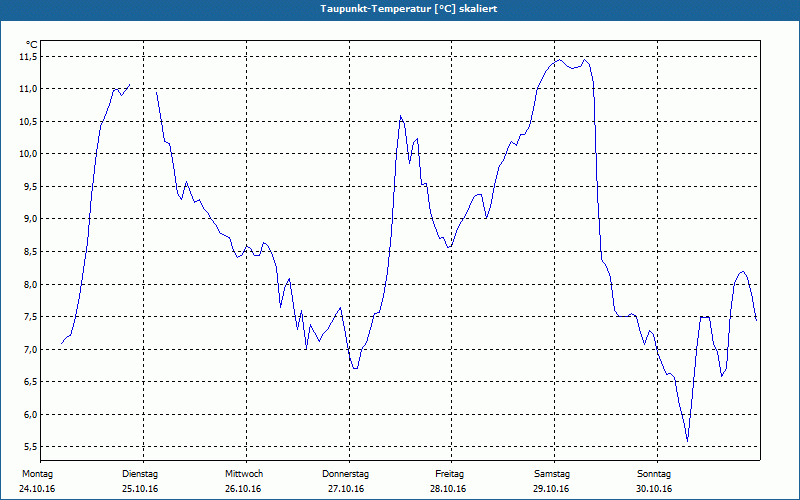Click the Mittwoch day label

[244, 474]
